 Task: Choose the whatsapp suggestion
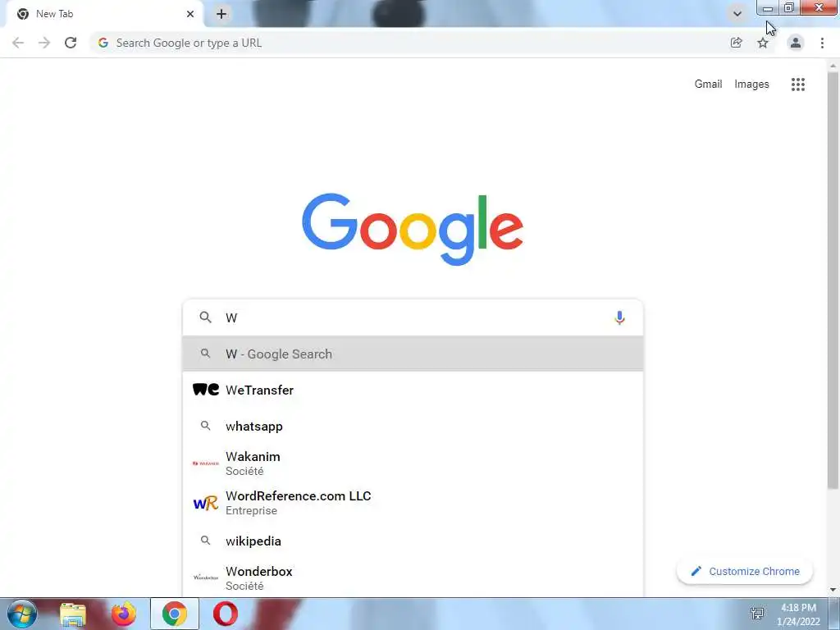coord(413,426)
